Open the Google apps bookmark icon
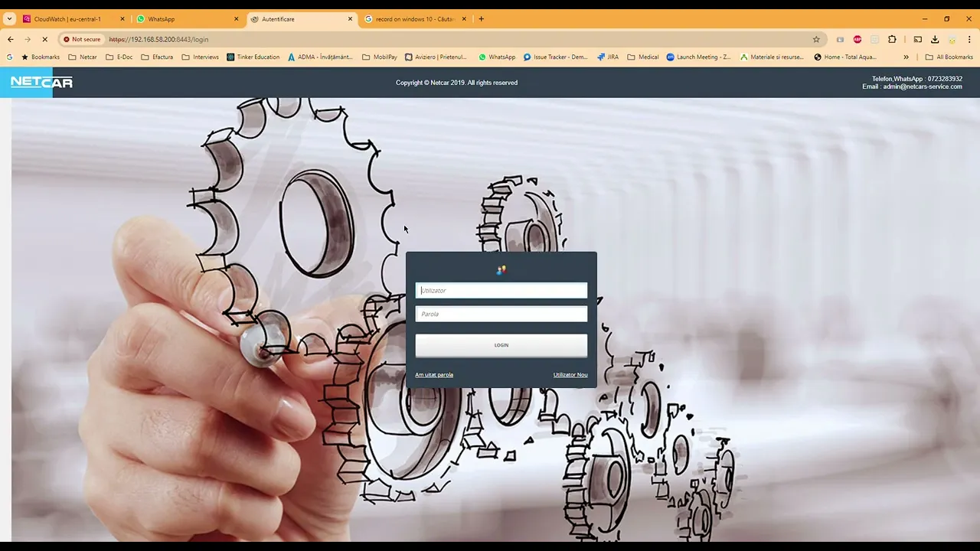This screenshot has width=980, height=551. [x=9, y=57]
